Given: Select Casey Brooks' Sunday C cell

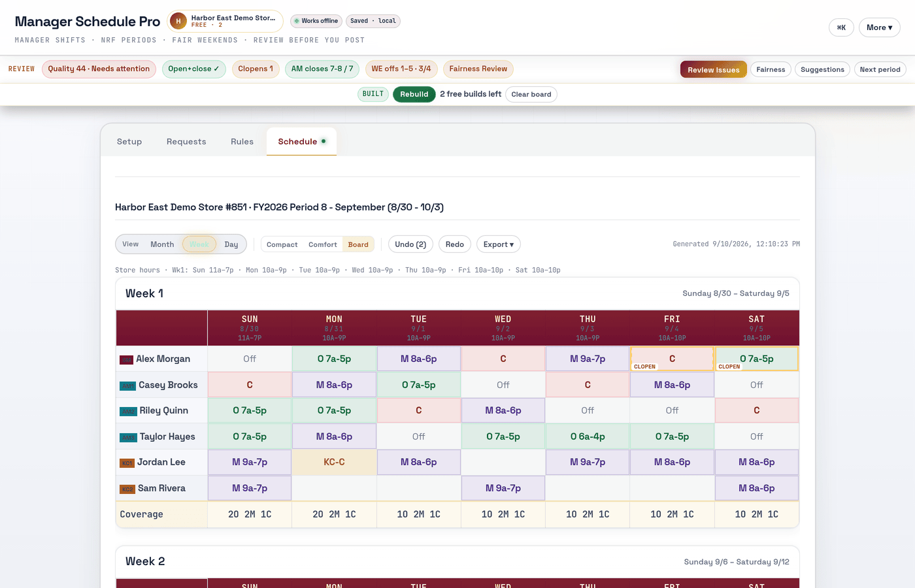Looking at the screenshot, I should tap(250, 385).
